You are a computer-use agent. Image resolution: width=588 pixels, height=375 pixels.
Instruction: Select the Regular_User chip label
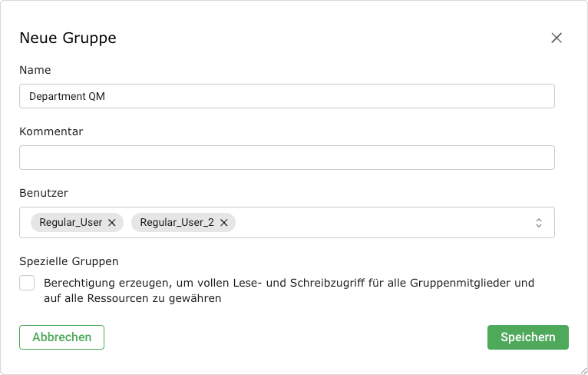[x=71, y=223]
